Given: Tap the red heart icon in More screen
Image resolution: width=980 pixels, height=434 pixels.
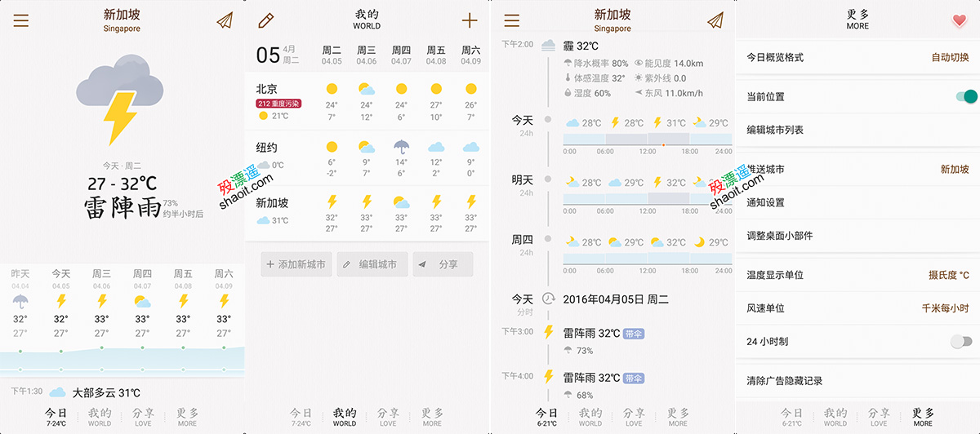Looking at the screenshot, I should point(960,21).
